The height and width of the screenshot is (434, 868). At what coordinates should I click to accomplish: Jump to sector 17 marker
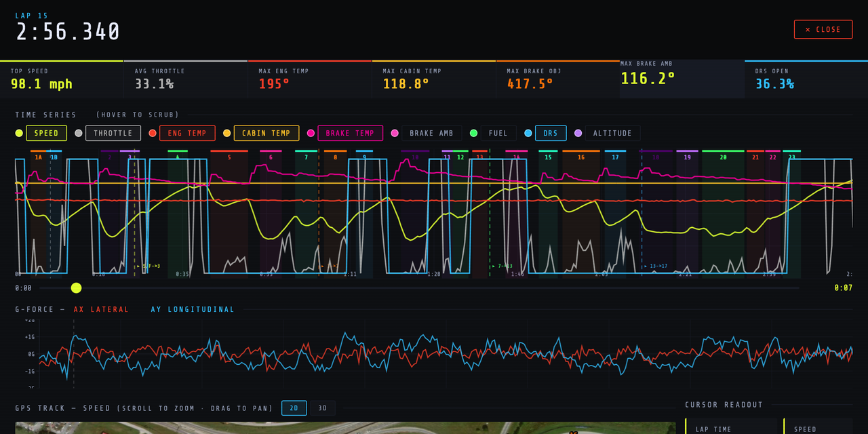615,157
